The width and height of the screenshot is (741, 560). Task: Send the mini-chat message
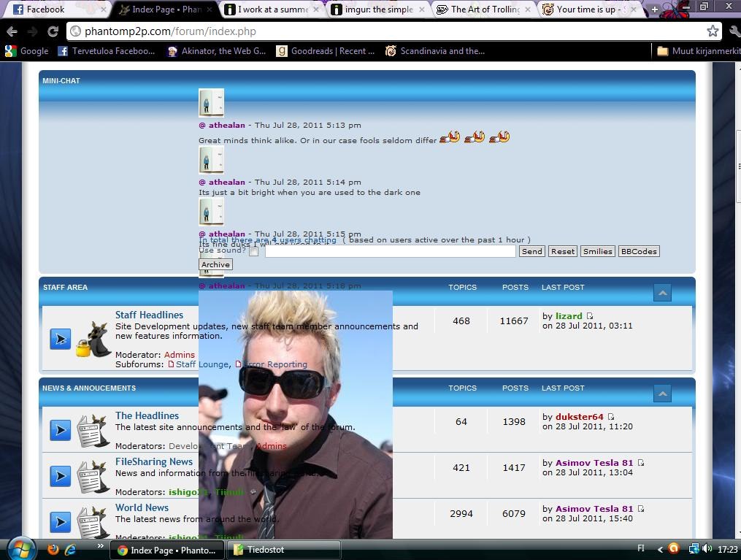pos(531,251)
